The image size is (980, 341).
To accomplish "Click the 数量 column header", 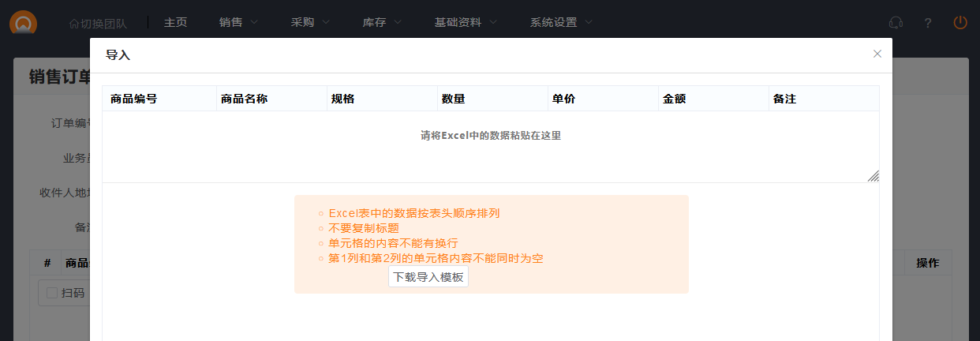I will (x=453, y=99).
